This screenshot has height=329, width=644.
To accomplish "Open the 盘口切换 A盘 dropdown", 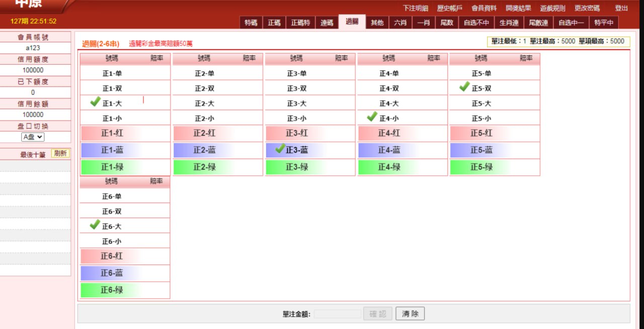I will pos(33,137).
